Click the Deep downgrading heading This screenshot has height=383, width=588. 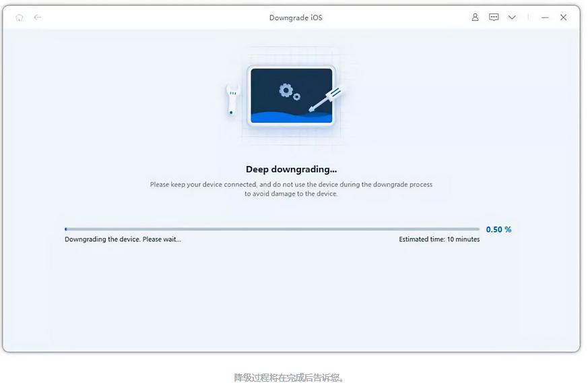pyautogui.click(x=292, y=169)
